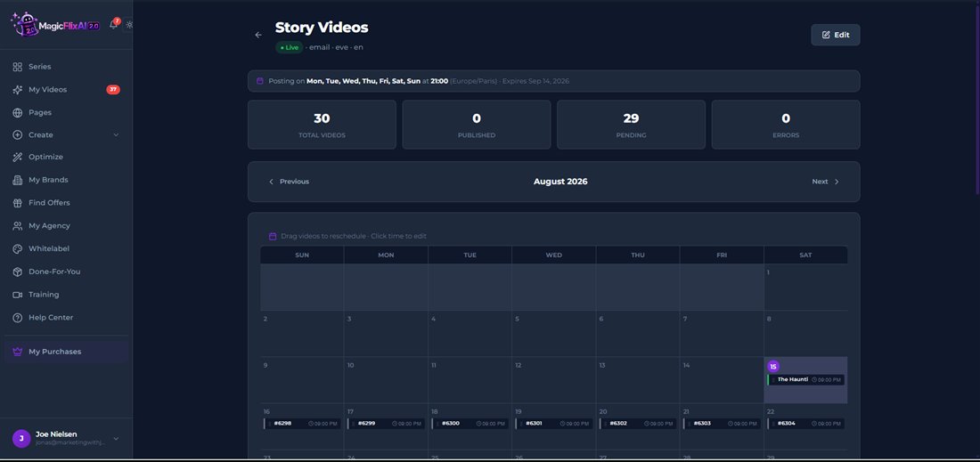The width and height of the screenshot is (980, 462).
Task: Click the highlighted day 15 number
Action: pyautogui.click(x=773, y=367)
